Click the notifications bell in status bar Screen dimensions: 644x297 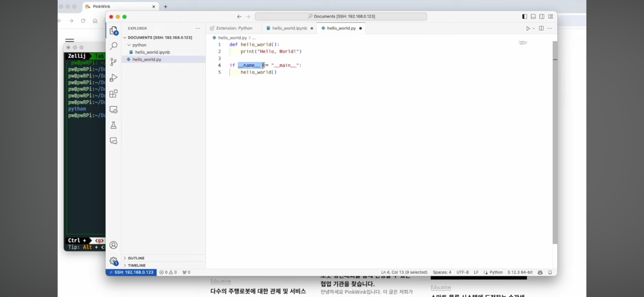[550, 272]
